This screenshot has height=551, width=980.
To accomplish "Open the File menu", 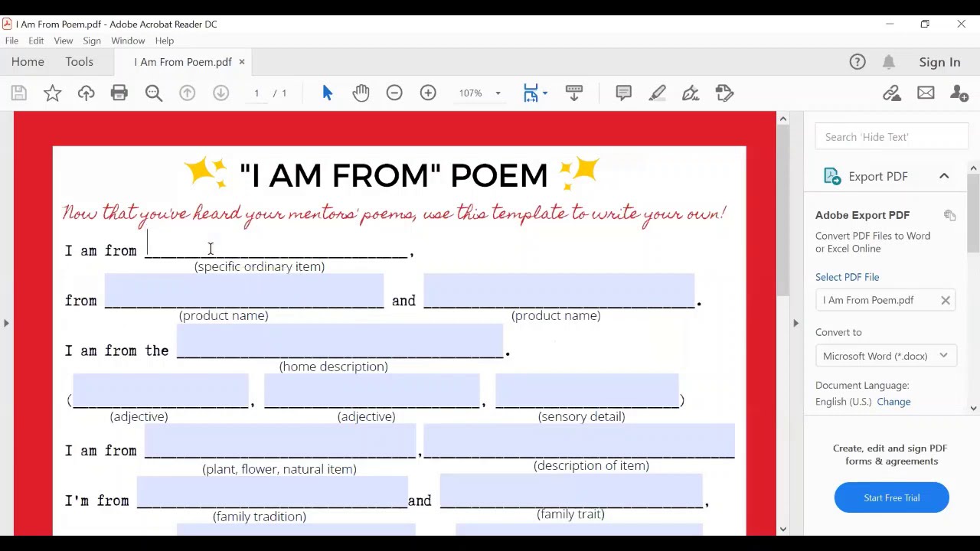I will tap(11, 41).
